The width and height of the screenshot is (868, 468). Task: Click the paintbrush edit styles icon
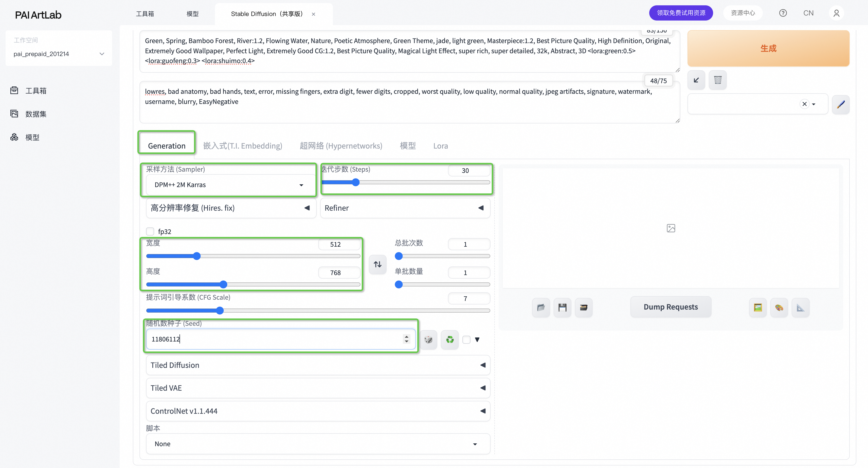coord(840,104)
